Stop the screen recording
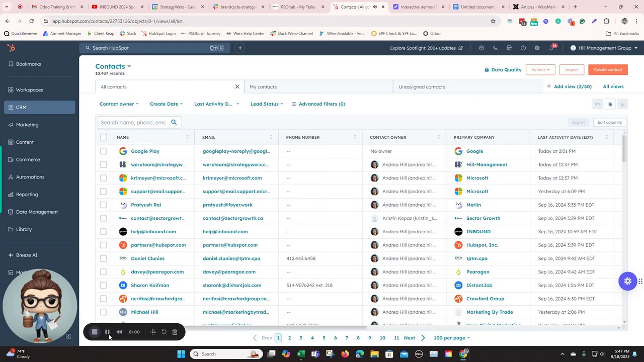 94,332
